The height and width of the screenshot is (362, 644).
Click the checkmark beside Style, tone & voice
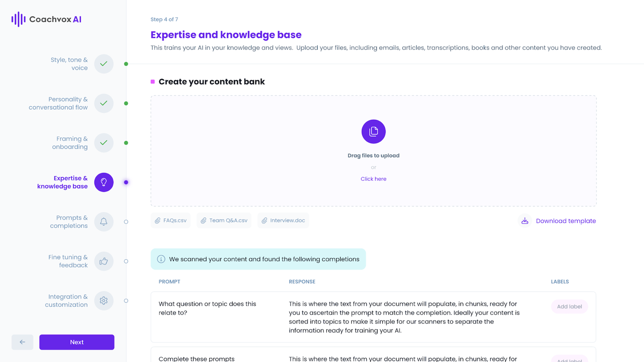pos(103,64)
